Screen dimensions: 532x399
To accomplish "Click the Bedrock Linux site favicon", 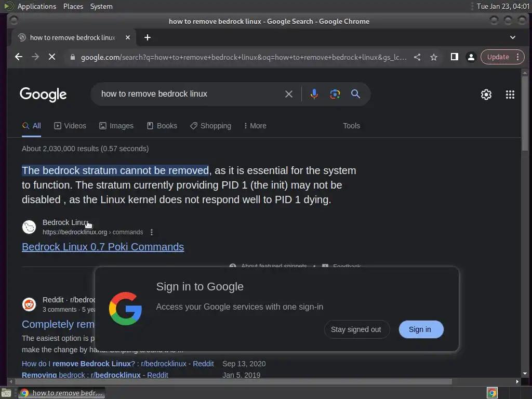I will (x=29, y=227).
